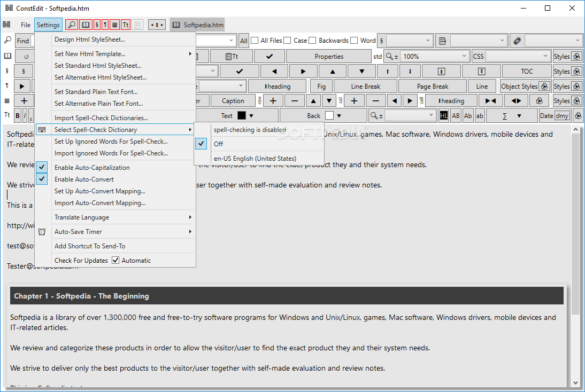Click the Remove row minus button
The height and width of the screenshot is (392, 585).
point(295,101)
